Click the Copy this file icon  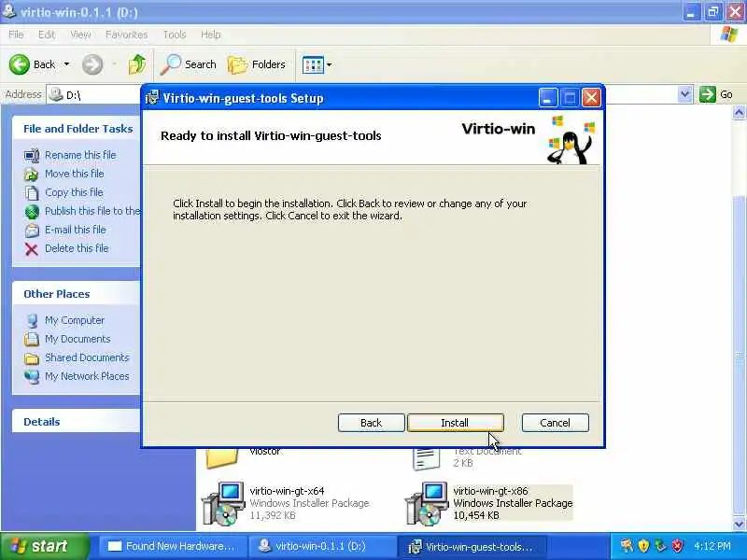[32, 193]
